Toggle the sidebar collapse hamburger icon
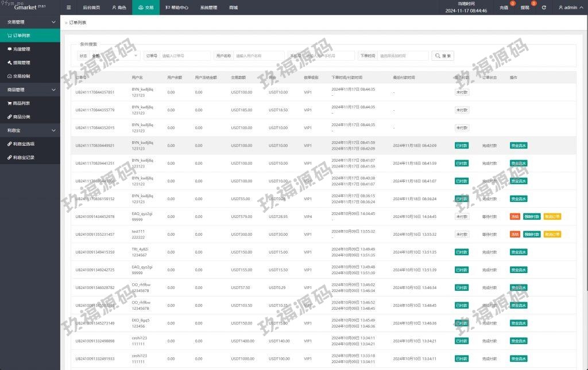588x370 pixels. pyautogui.click(x=69, y=7)
